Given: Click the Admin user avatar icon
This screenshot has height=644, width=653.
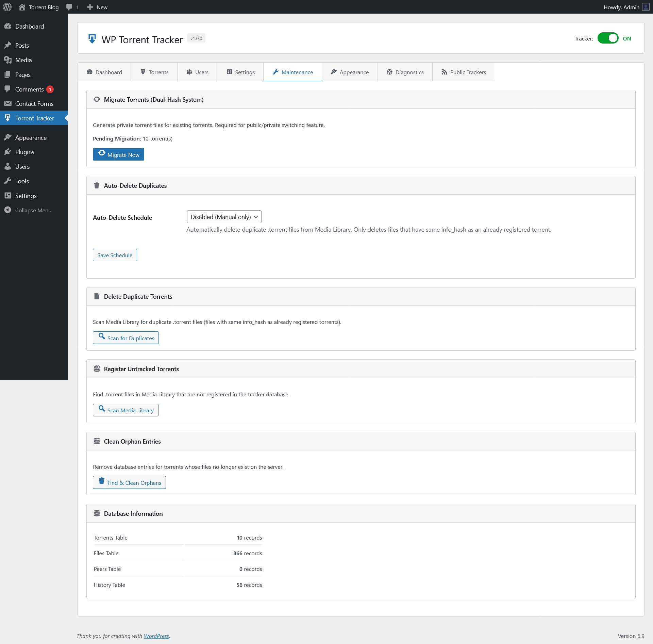Looking at the screenshot, I should 646,7.
